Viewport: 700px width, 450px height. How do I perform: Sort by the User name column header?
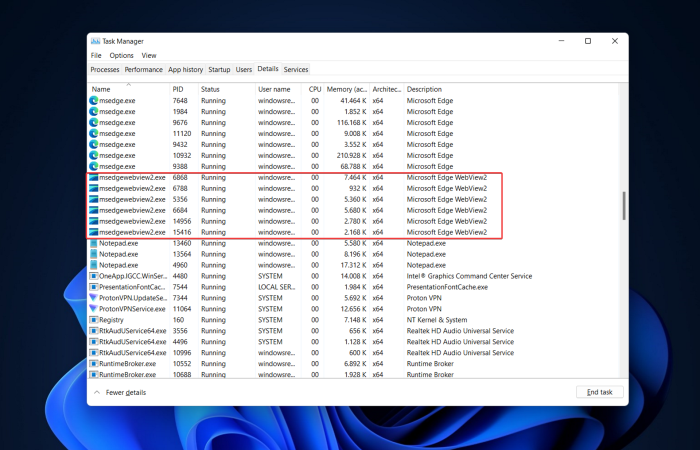coord(279,89)
